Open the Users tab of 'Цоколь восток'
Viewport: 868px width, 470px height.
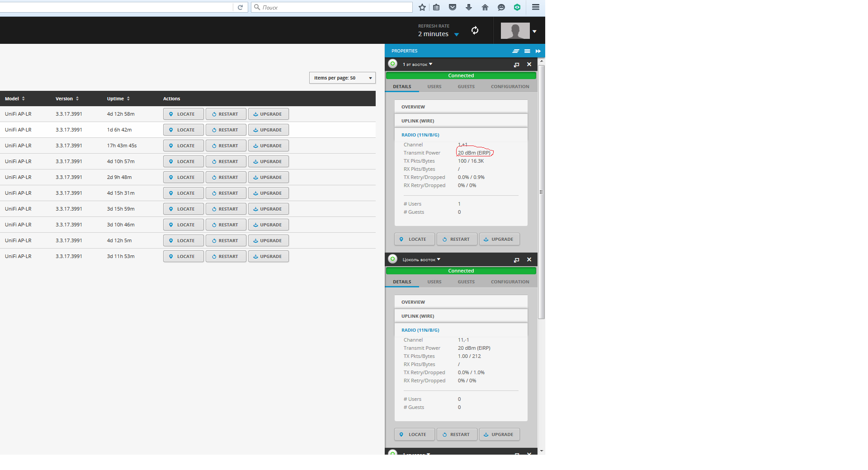tap(434, 282)
